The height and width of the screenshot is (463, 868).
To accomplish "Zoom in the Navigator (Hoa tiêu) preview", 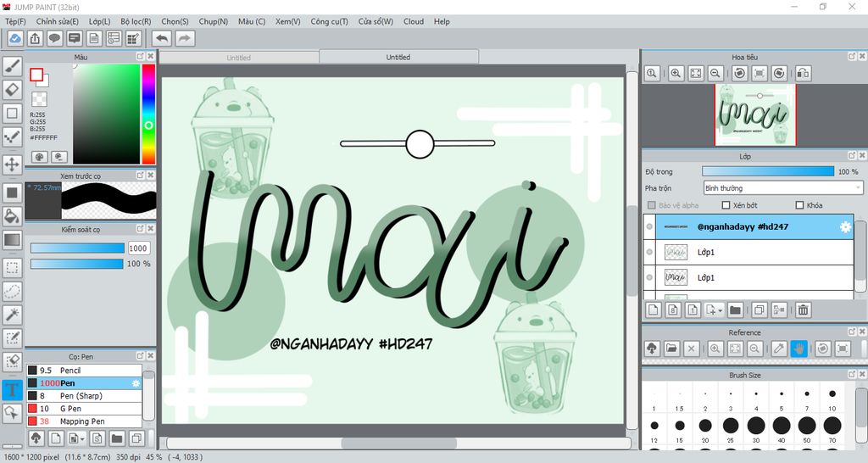I will coord(676,73).
